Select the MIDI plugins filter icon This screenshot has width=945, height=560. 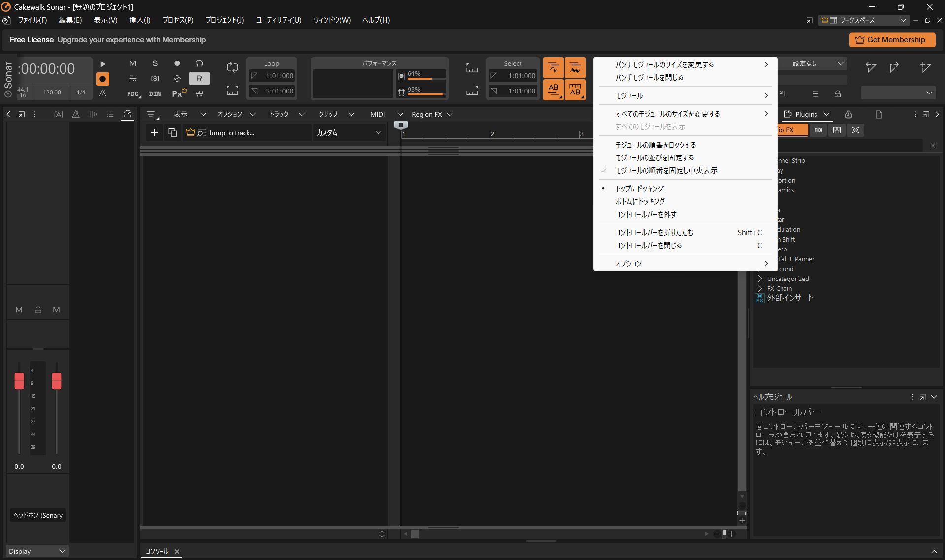click(x=817, y=130)
